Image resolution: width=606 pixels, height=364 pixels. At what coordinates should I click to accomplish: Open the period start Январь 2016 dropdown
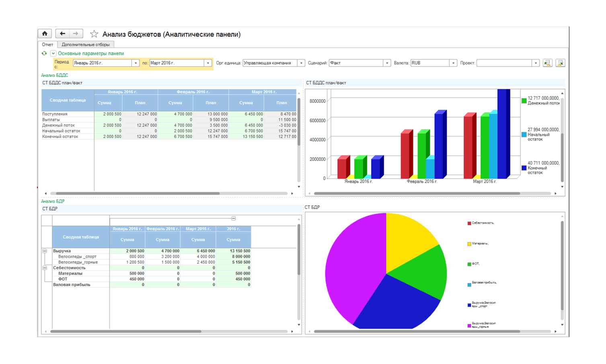(x=136, y=63)
